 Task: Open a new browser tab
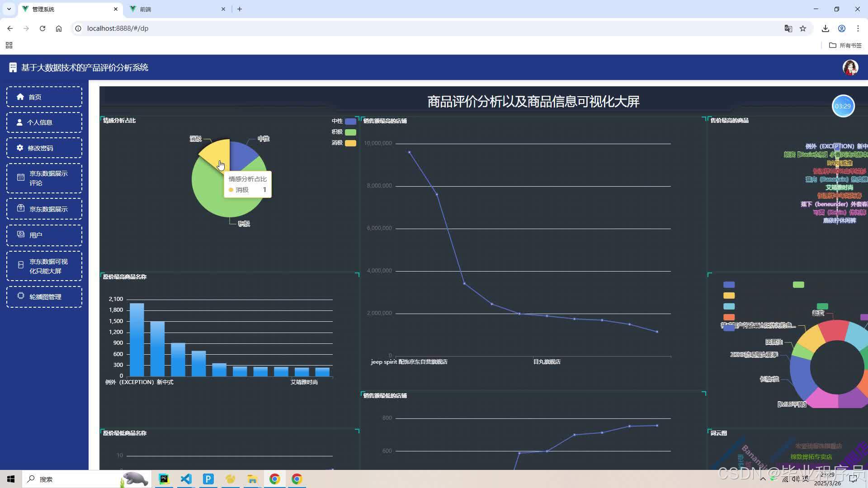[240, 9]
